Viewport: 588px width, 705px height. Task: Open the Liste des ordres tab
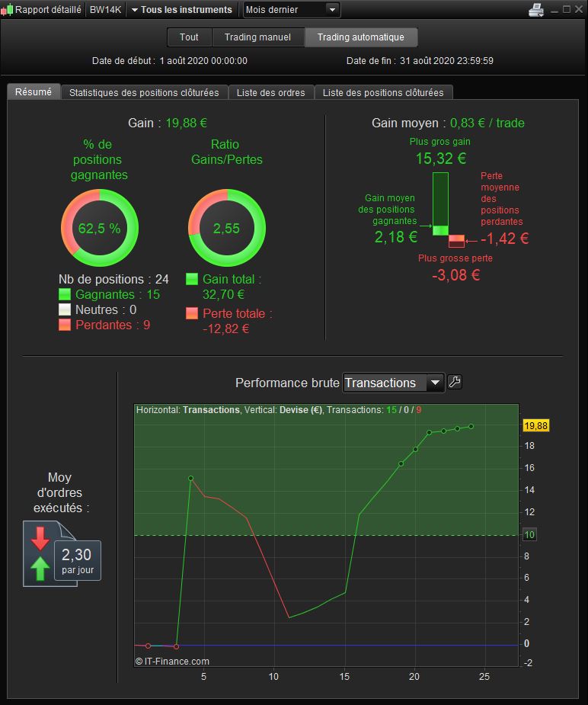(x=271, y=93)
